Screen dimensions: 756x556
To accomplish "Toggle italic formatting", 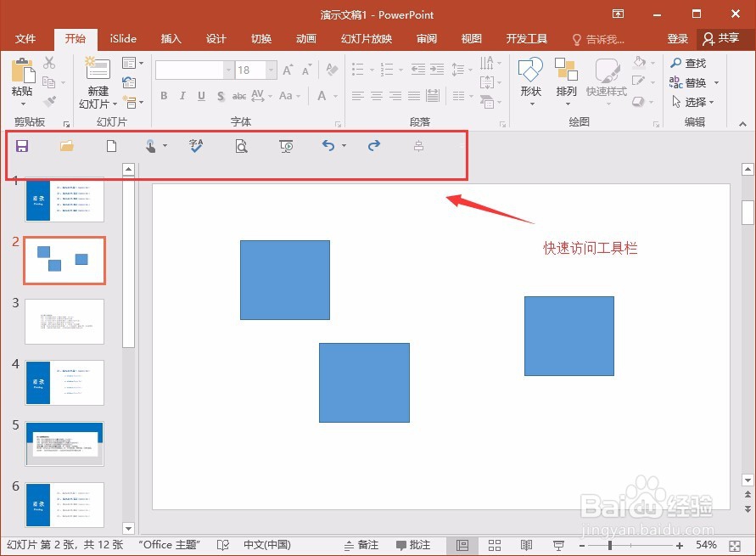I will (182, 96).
